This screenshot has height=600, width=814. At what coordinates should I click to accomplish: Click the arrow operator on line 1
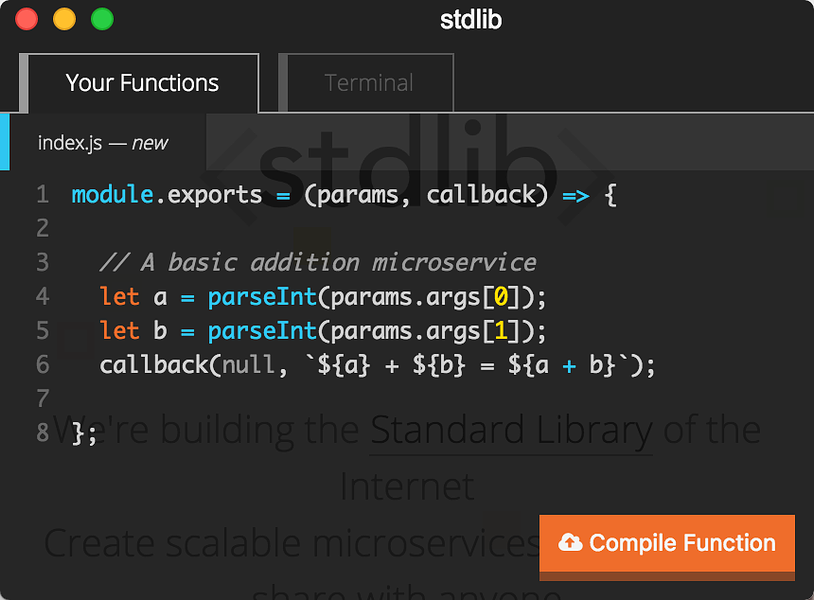[x=575, y=194]
